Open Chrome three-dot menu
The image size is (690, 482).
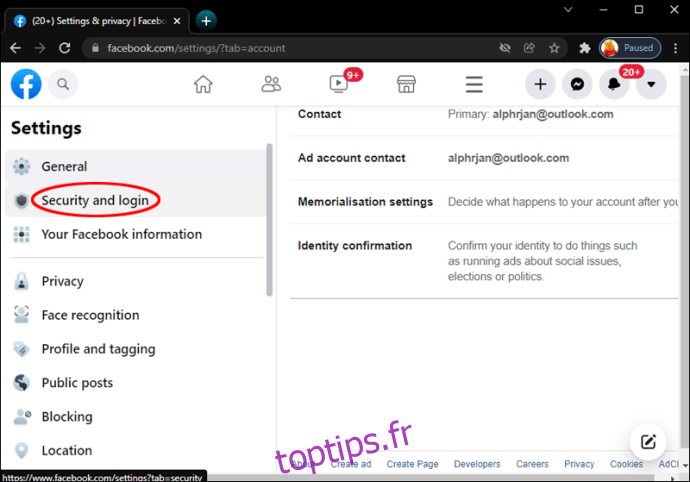tap(675, 48)
